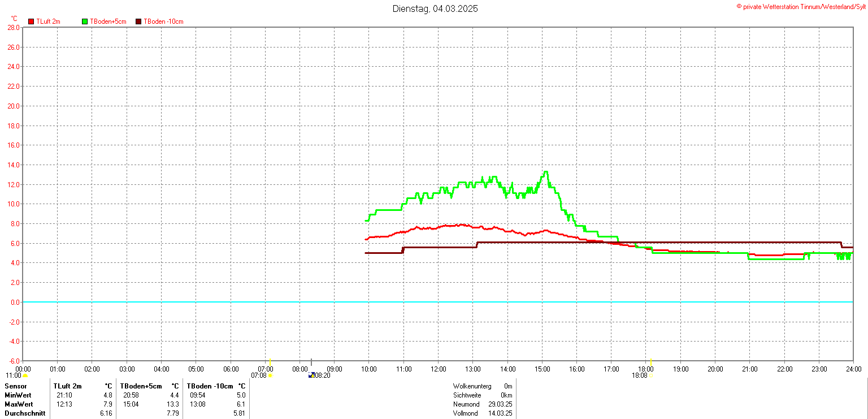This screenshot has height=419, width=868.
Task: Click the yellow sunset tick near 18:00
Action: pos(652,362)
